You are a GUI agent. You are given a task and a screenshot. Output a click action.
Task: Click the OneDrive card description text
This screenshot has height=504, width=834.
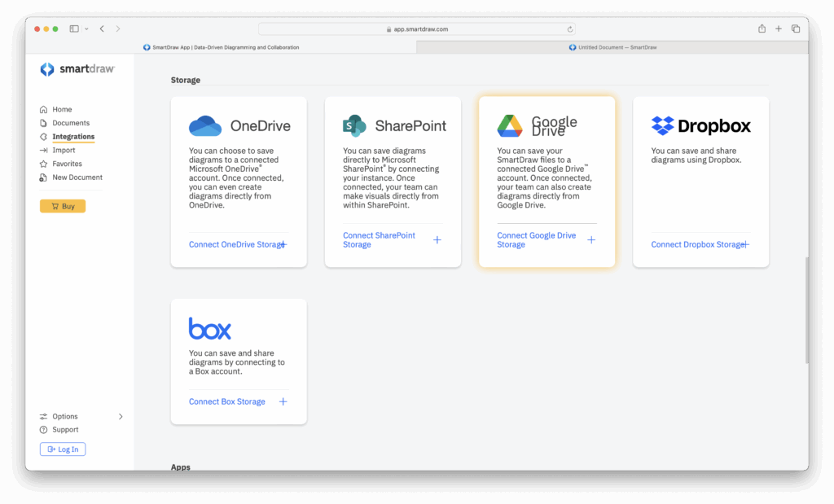(237, 177)
